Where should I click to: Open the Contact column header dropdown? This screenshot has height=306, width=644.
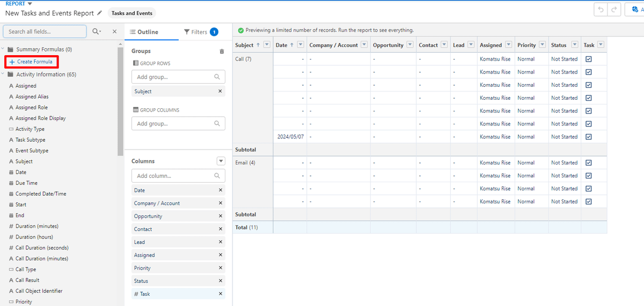tap(444, 45)
